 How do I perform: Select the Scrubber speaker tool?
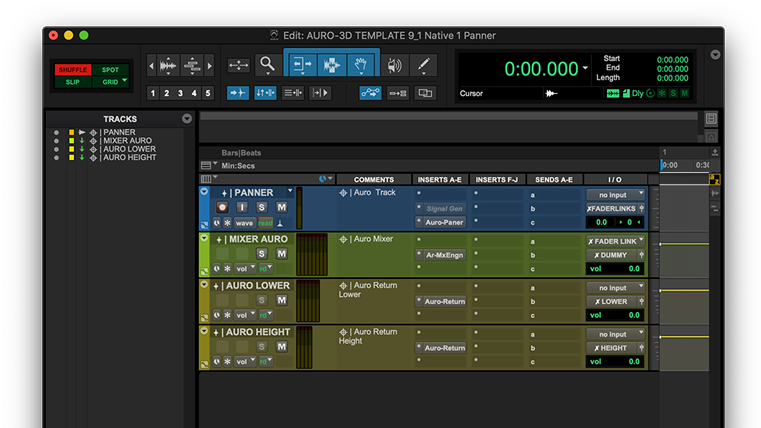(394, 66)
